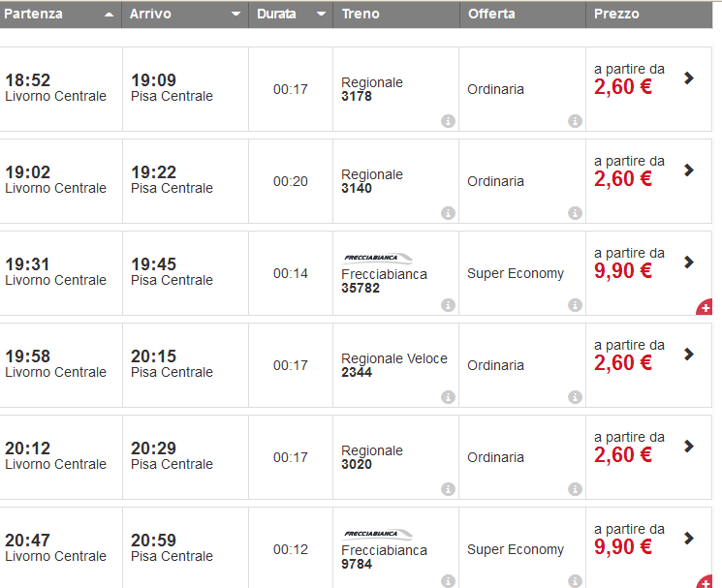Click red plus badge on 19:31 Frecciabianca row

[x=705, y=308]
